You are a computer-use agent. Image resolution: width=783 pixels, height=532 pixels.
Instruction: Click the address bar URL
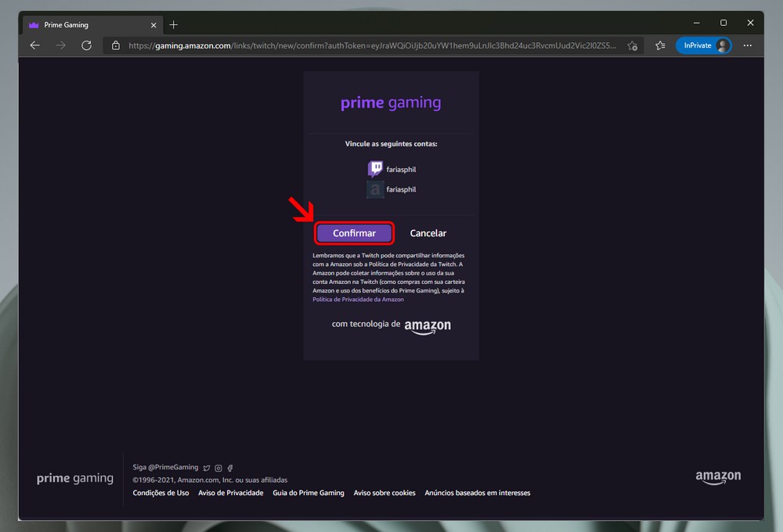click(372, 45)
